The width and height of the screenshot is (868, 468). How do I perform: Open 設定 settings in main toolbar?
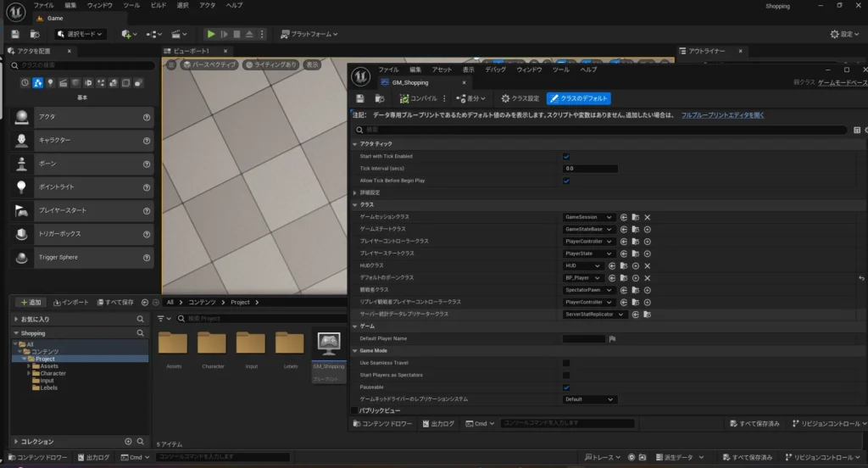tap(845, 35)
